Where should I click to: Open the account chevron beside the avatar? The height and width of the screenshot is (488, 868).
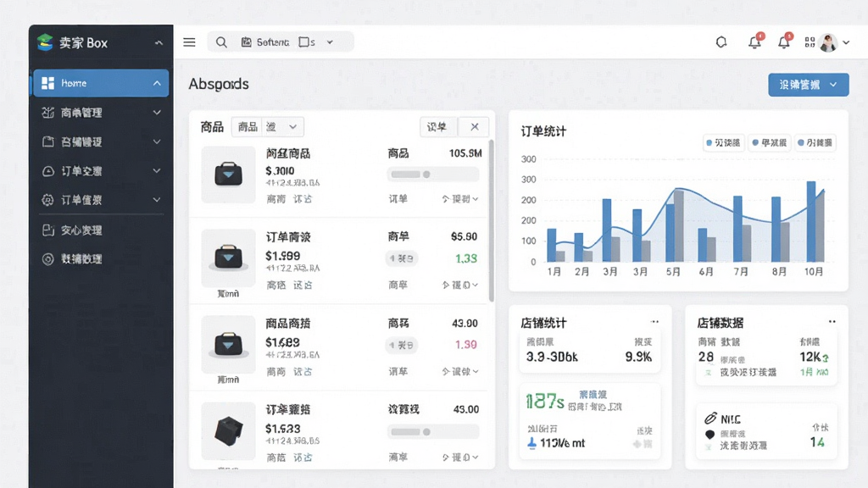[x=847, y=42]
